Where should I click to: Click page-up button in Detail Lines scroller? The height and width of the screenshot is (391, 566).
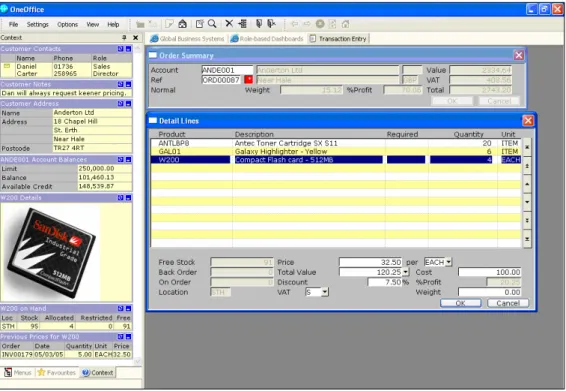[527, 166]
